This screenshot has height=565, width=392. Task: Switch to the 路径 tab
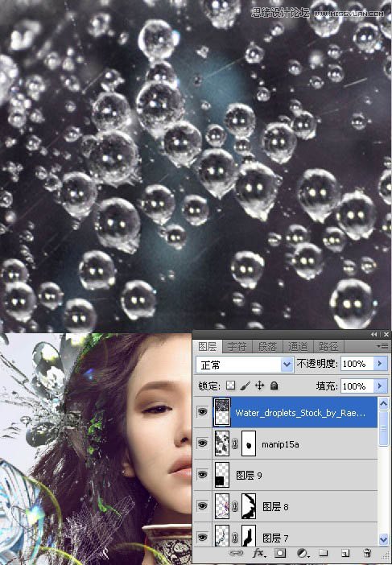pos(328,347)
